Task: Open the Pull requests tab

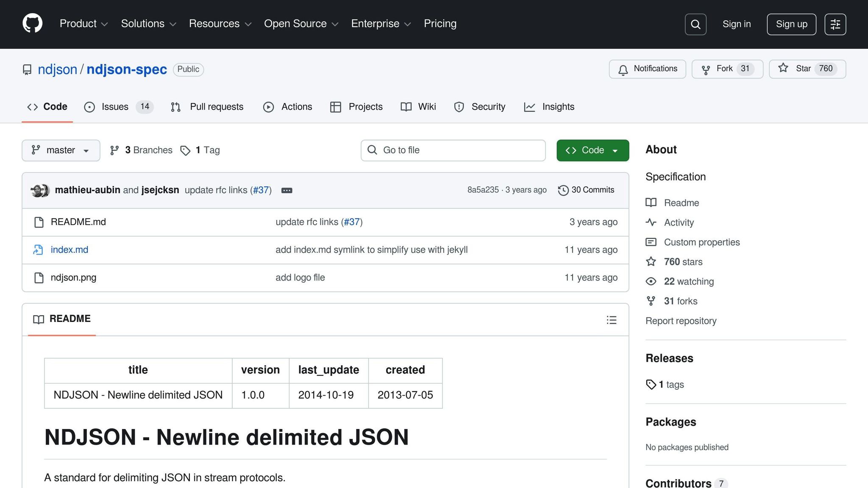Action: click(207, 107)
